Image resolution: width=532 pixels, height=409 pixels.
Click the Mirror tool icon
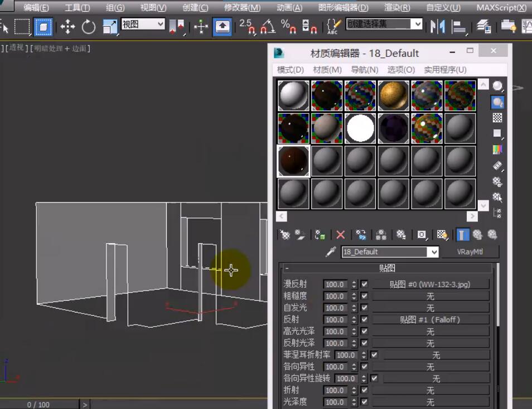(438, 26)
